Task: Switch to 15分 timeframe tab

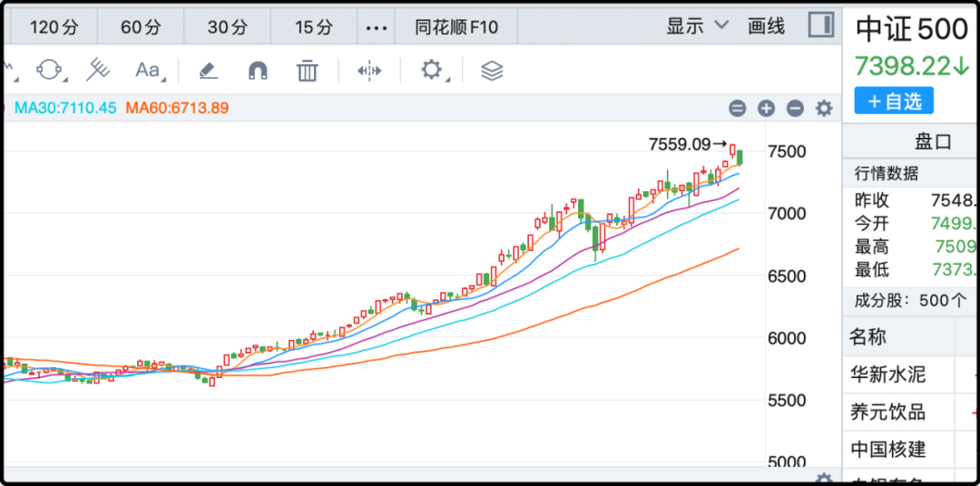Action: pos(314,27)
